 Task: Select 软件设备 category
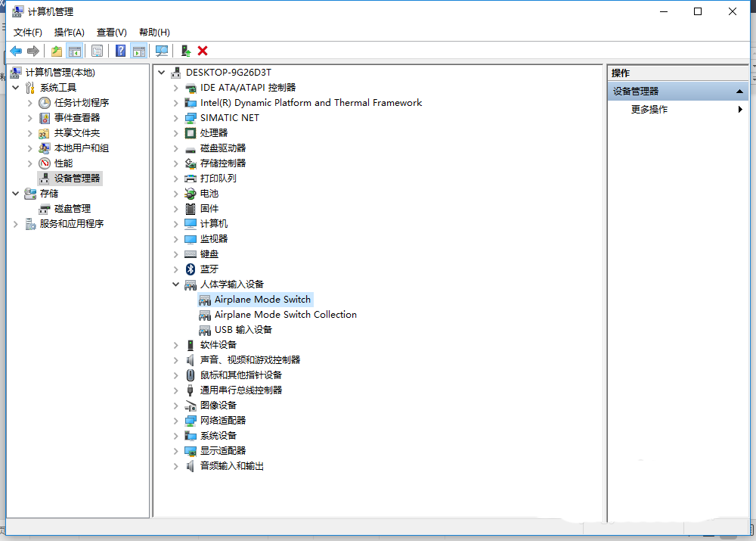pyautogui.click(x=218, y=345)
